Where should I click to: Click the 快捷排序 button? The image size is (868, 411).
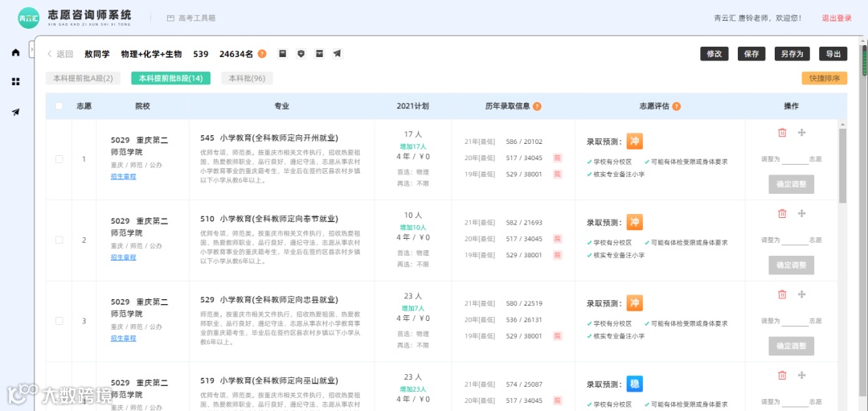pos(825,78)
